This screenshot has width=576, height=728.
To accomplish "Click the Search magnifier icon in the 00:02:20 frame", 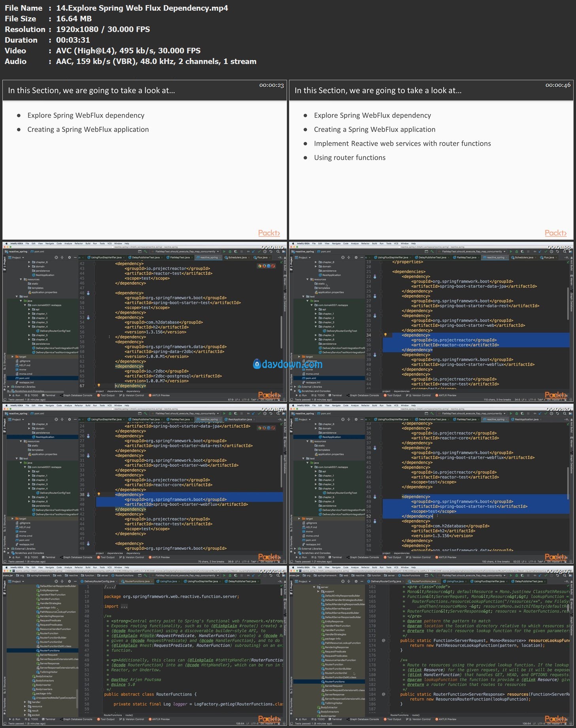I will coord(565,414).
